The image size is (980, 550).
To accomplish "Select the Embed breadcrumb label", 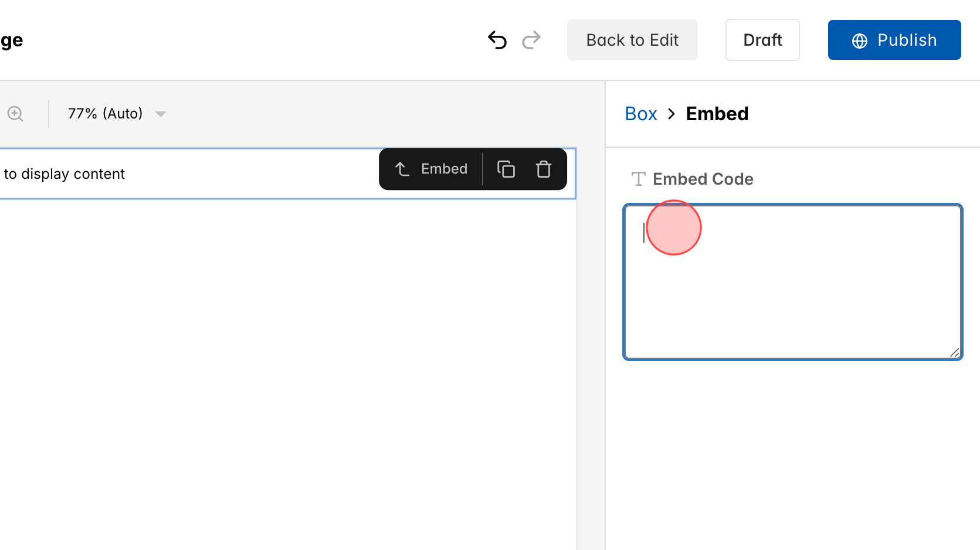I will click(717, 113).
